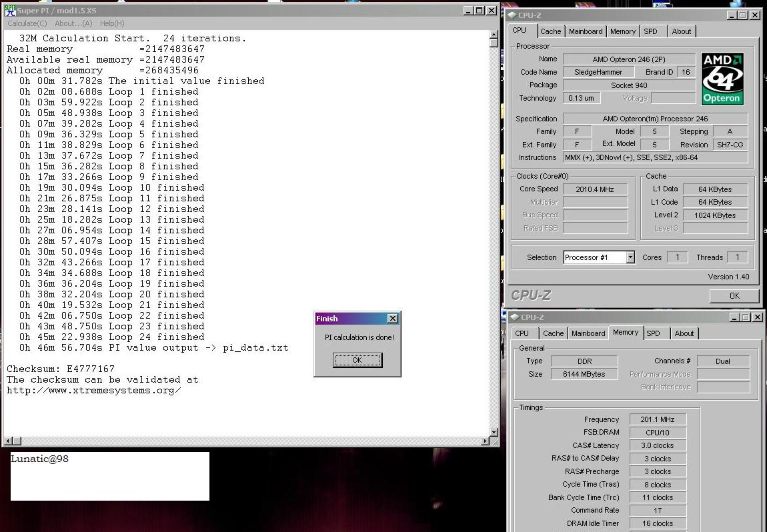Switch to Cache tab in lower CPU-Z window
Screen dimensions: 767x532
click(x=553, y=333)
